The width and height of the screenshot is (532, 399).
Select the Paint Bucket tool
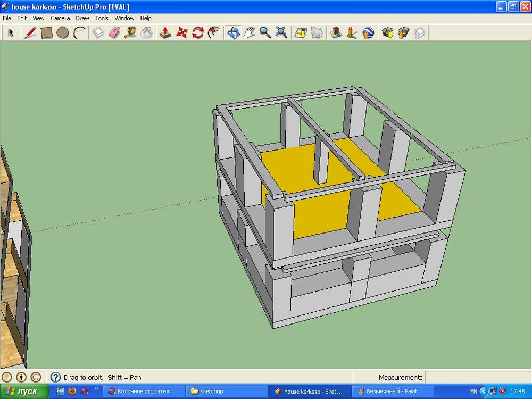click(x=146, y=33)
